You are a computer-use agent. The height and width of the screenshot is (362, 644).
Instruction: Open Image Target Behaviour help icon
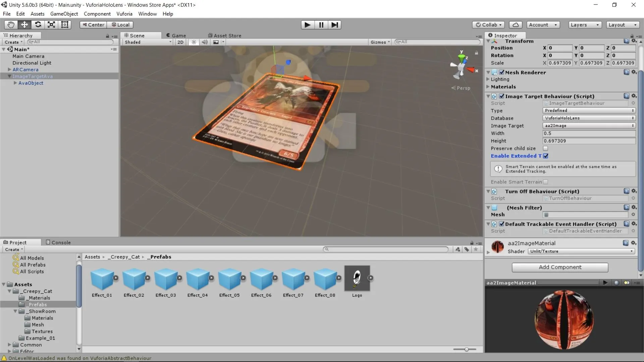(626, 96)
